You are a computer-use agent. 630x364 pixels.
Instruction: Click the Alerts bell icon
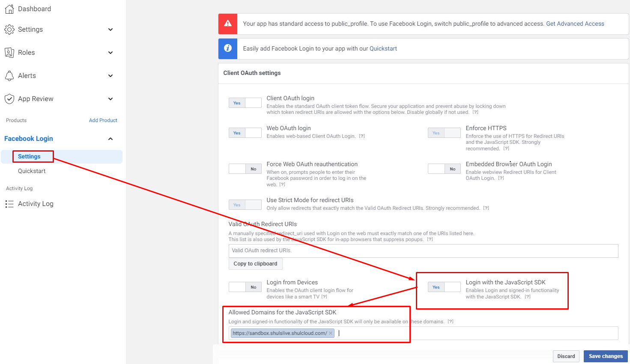point(9,76)
